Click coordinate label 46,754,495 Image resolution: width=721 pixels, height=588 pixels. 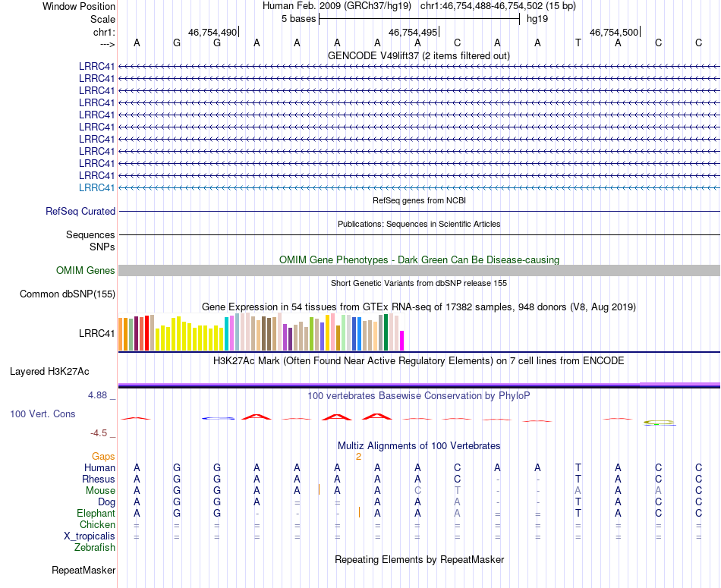tap(412, 32)
